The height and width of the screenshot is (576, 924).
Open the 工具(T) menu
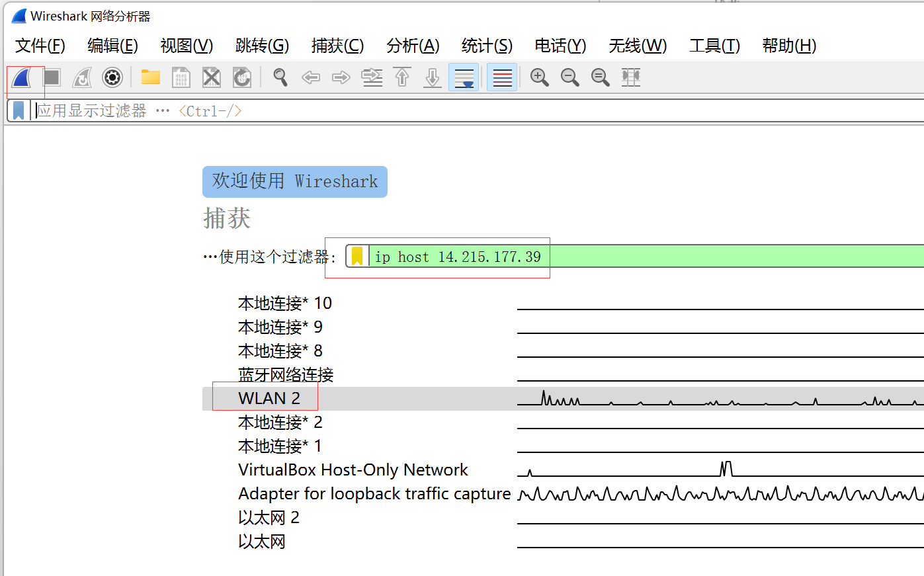(715, 46)
